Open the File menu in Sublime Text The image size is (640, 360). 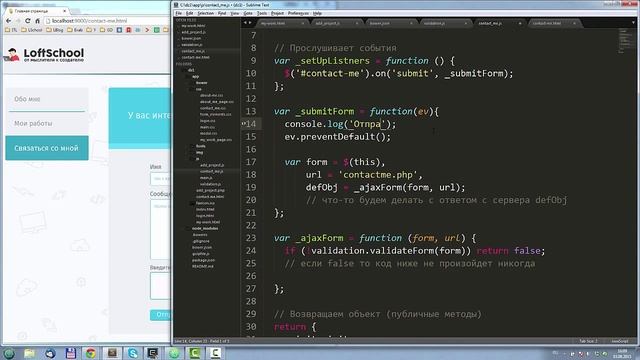[178, 13]
